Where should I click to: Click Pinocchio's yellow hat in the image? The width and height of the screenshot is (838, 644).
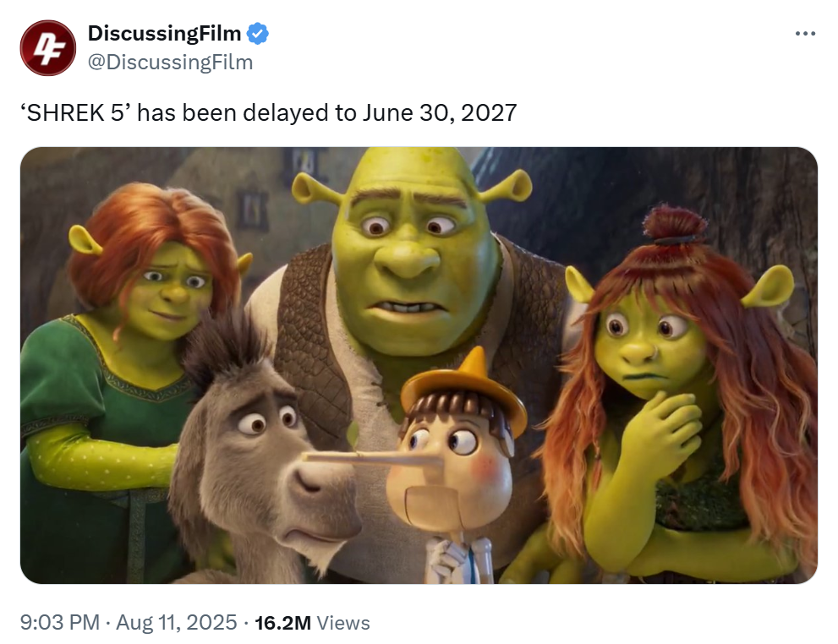pos(464,385)
